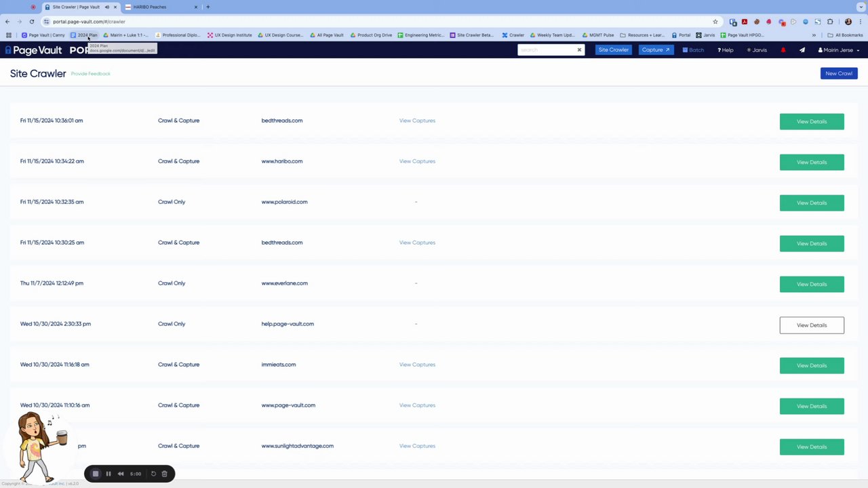Expand the Mairin Jerse account dropdown

839,50
